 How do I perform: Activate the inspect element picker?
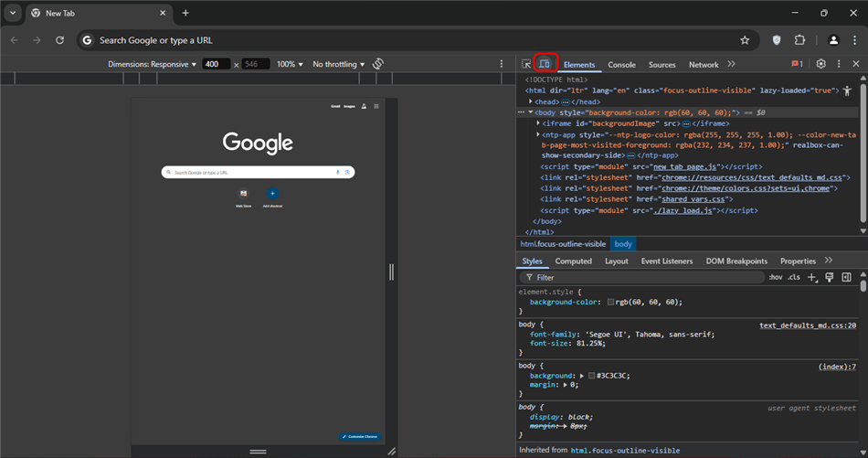[x=526, y=64]
